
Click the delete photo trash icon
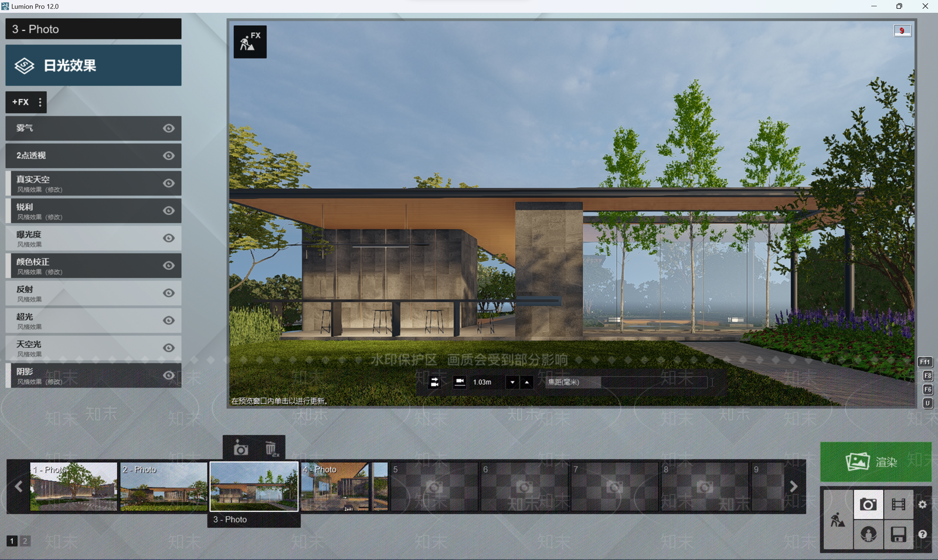271,449
